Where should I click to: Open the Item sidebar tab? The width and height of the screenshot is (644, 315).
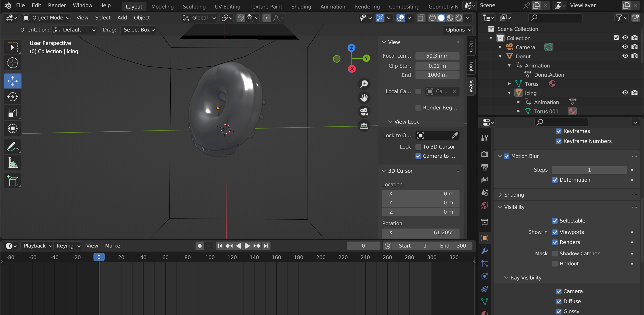tap(471, 47)
